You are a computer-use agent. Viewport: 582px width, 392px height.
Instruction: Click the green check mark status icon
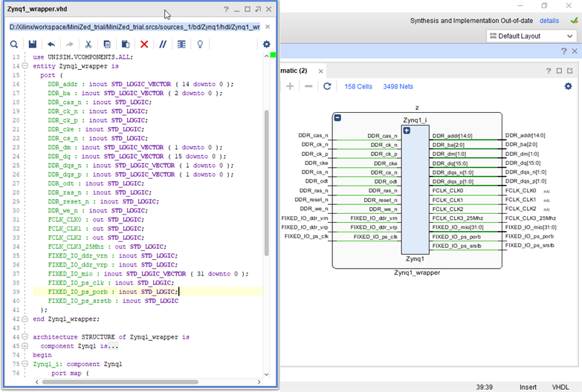click(x=575, y=21)
